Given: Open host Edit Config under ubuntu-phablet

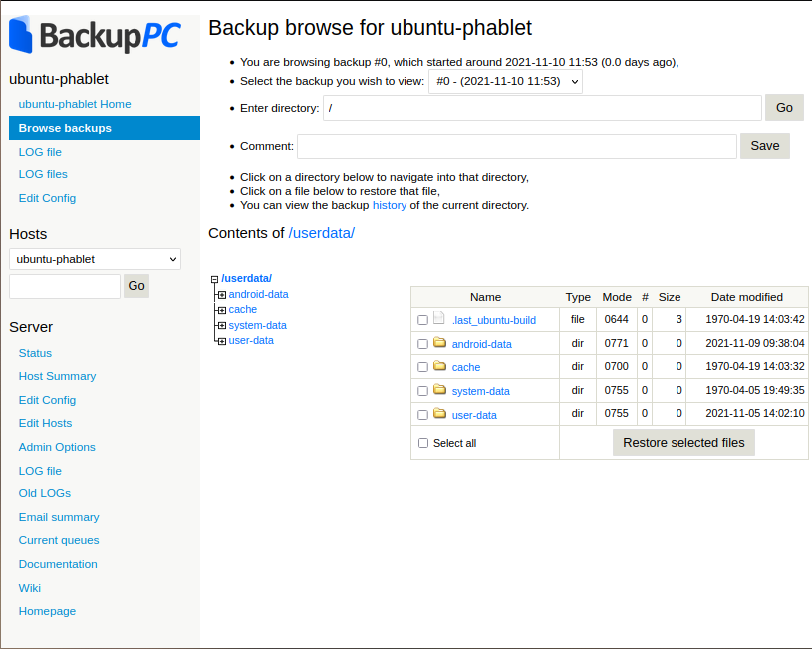Looking at the screenshot, I should click(47, 198).
